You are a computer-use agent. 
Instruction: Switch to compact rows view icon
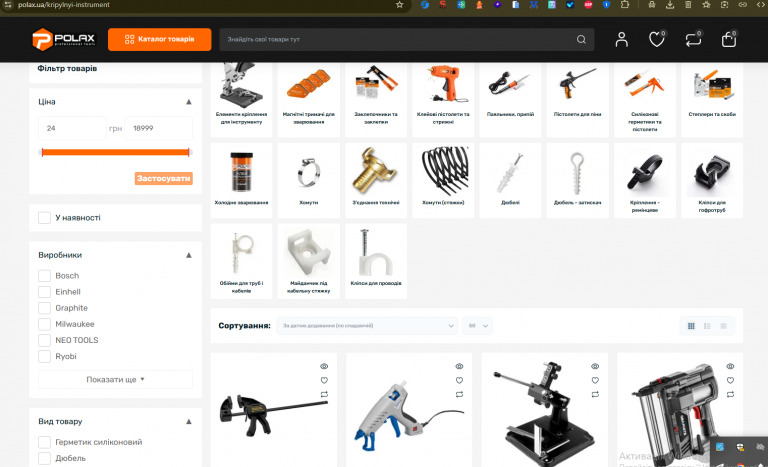pos(723,326)
